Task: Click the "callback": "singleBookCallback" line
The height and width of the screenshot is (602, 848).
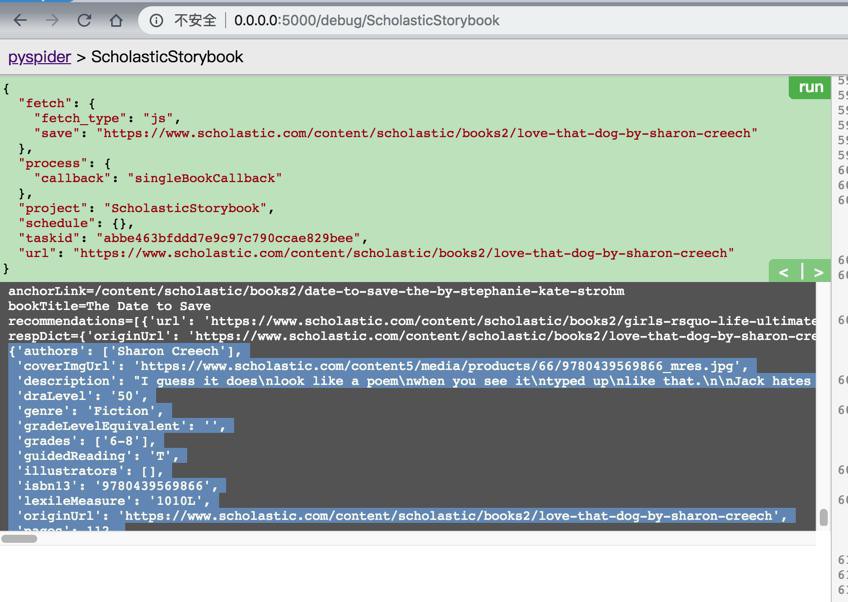Action: (158, 178)
